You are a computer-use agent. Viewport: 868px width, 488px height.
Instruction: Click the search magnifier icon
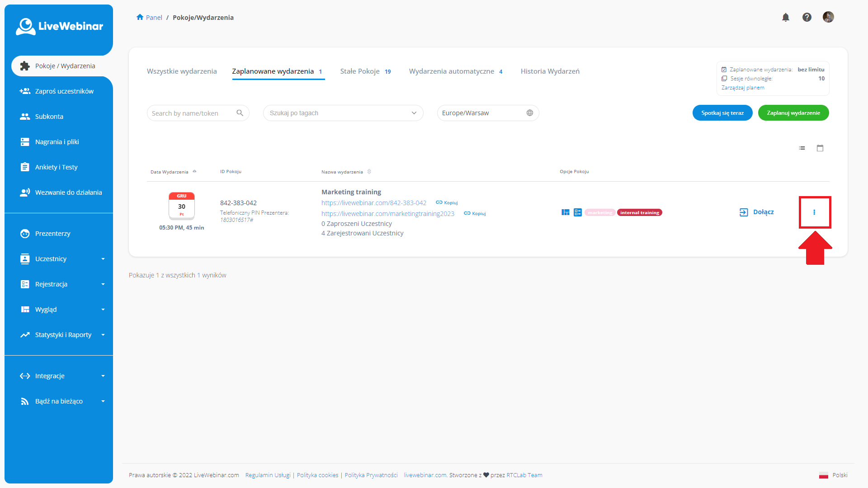[x=240, y=113]
